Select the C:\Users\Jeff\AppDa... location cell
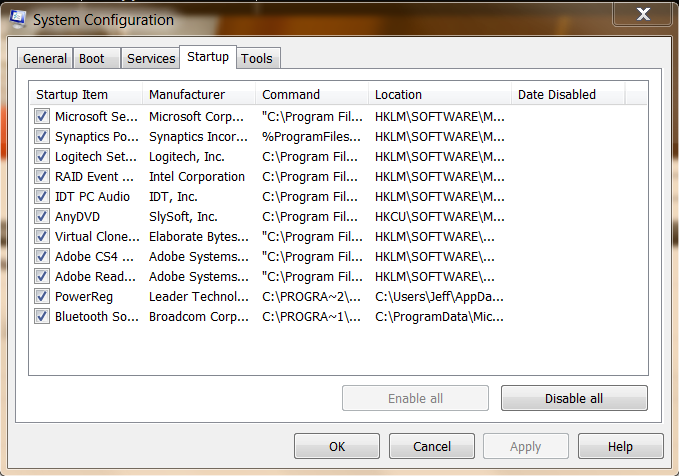Viewport: 679px width, 476px height. pyautogui.click(x=439, y=297)
